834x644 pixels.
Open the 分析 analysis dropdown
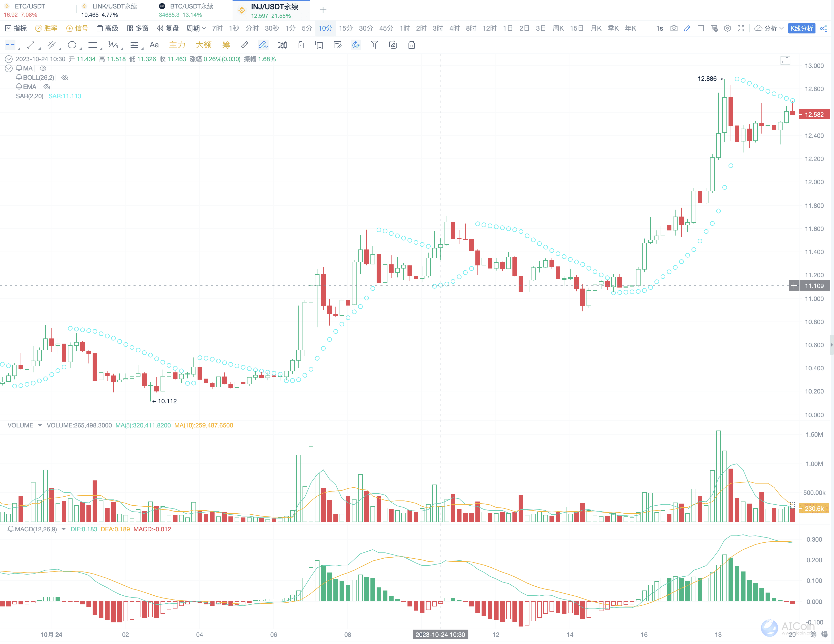[769, 28]
